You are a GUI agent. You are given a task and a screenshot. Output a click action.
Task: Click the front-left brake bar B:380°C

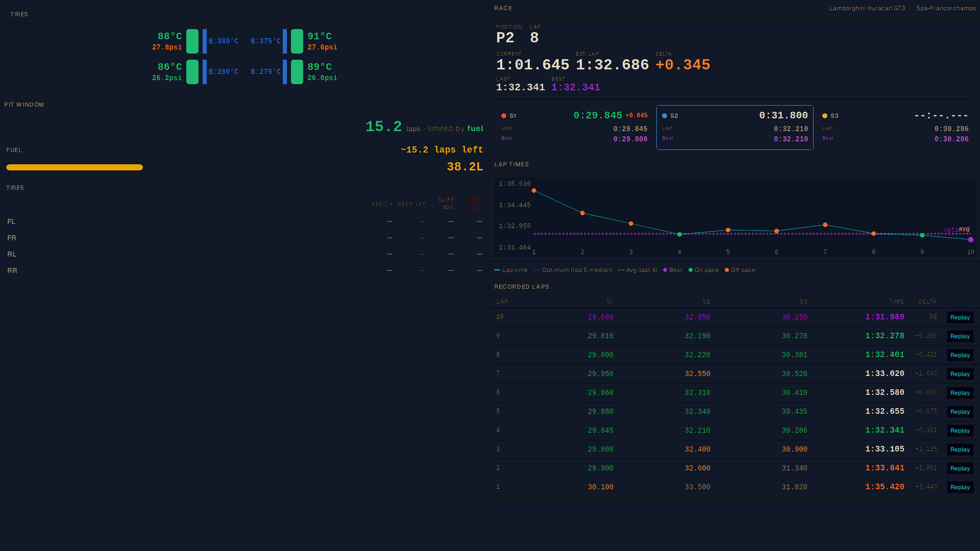coord(205,41)
